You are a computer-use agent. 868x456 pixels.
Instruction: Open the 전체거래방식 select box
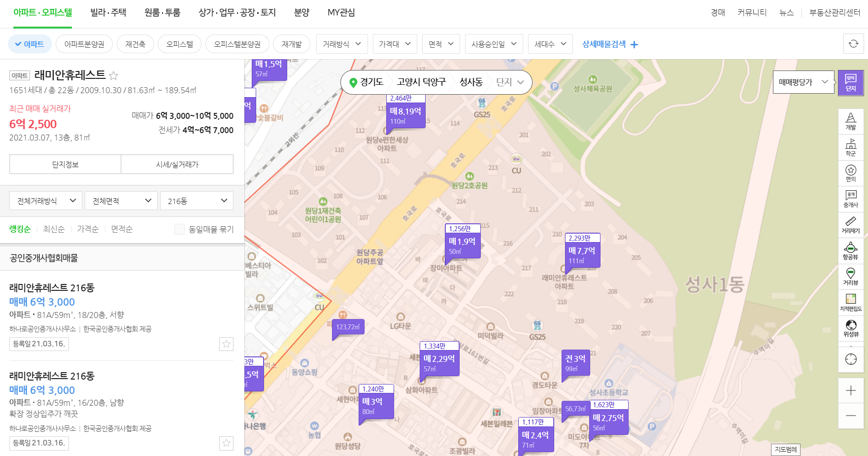pos(46,201)
